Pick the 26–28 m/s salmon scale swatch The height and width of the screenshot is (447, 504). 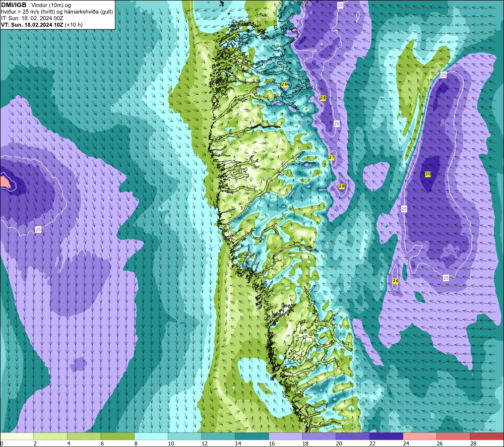point(454,436)
